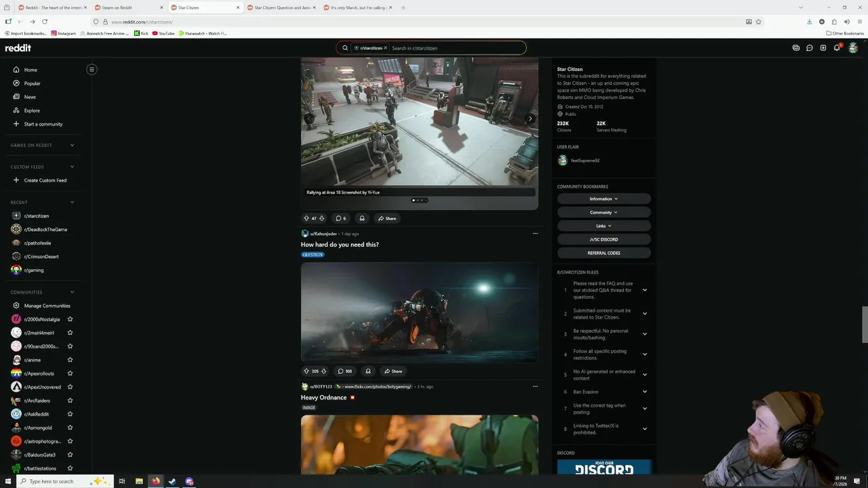
Task: Switch to 'Star Citizen: Question and Answer' tab
Action: (x=281, y=7)
